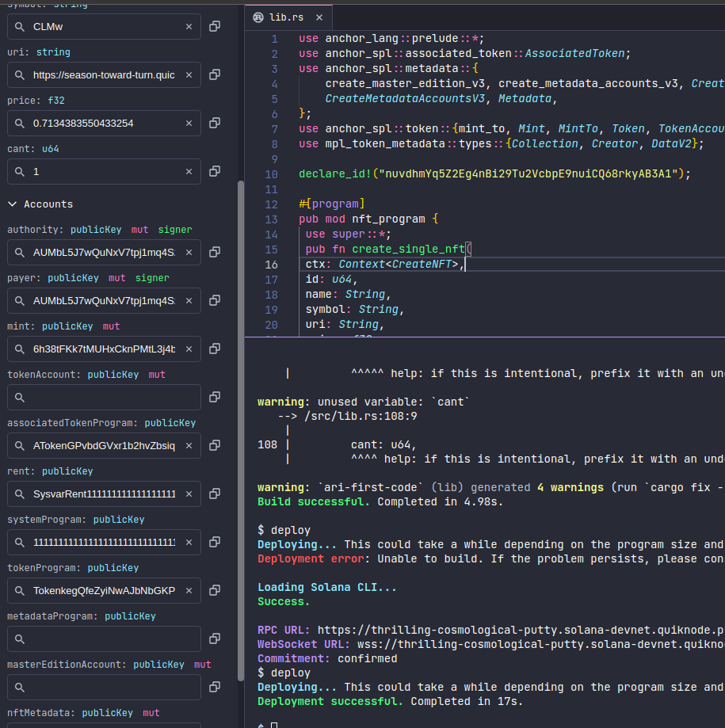Copy the authority public key
Image resolution: width=725 pixels, height=728 pixels.
215,253
